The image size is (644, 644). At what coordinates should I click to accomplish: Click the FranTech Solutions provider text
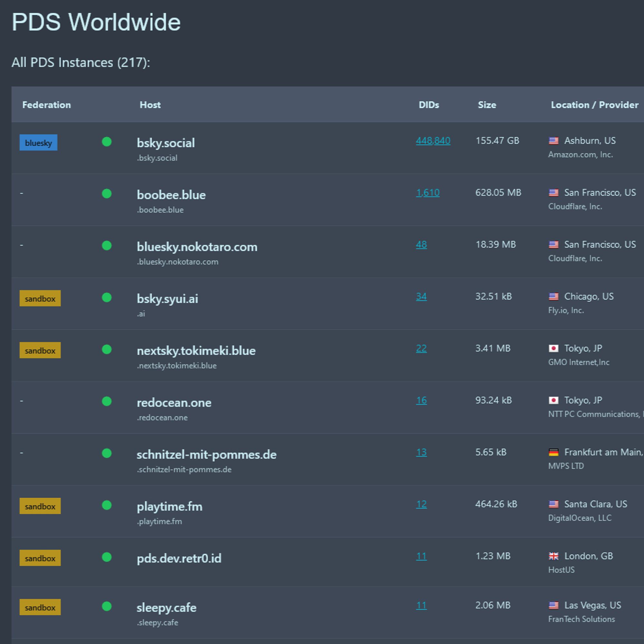(582, 619)
